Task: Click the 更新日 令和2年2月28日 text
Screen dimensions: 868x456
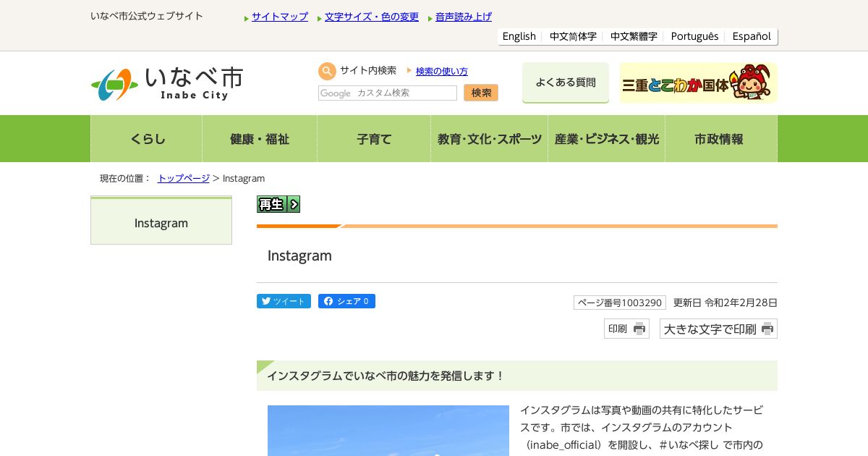Action: [x=726, y=303]
